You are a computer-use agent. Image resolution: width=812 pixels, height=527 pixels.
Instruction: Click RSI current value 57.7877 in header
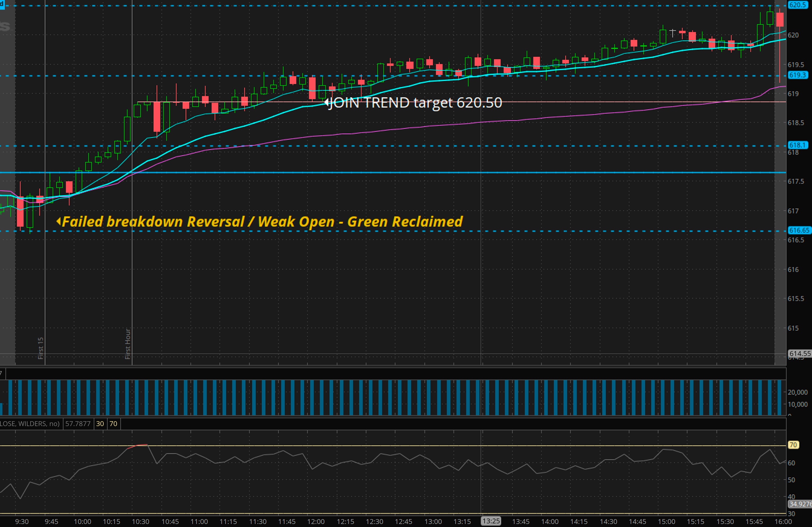[78, 424]
